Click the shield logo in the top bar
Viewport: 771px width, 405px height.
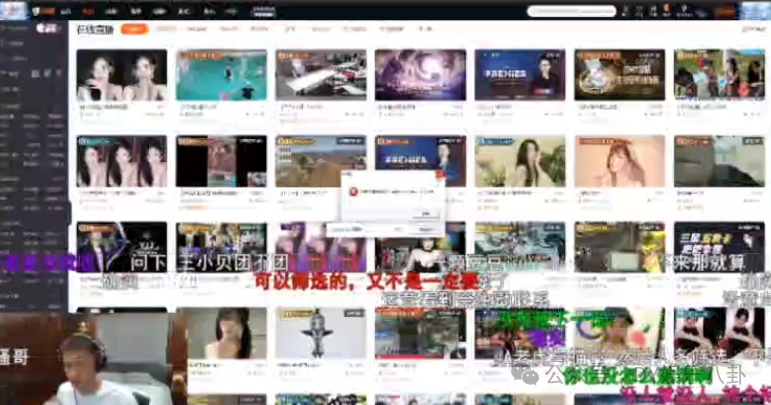(x=35, y=11)
